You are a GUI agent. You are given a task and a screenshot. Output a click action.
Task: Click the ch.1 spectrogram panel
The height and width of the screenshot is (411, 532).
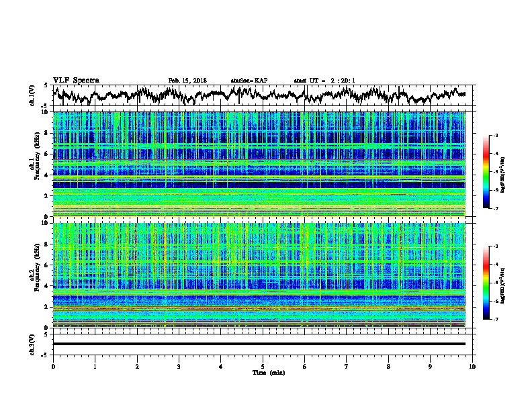[x=259, y=164]
